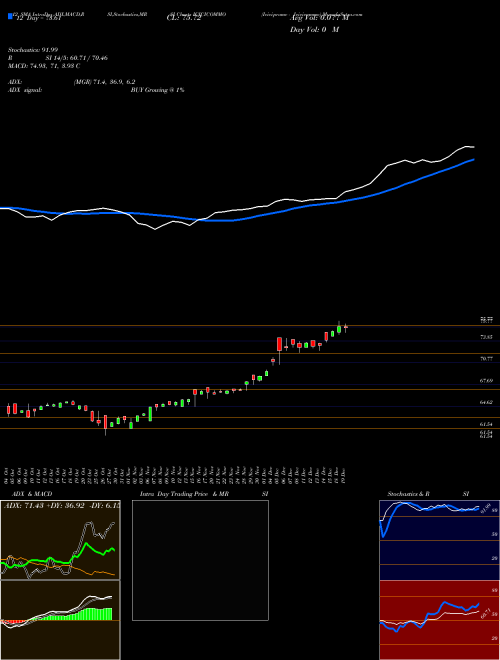Click the 'Day Vol: 0 M' label
Viewport: 500px width, 660px height.
click(x=314, y=30)
